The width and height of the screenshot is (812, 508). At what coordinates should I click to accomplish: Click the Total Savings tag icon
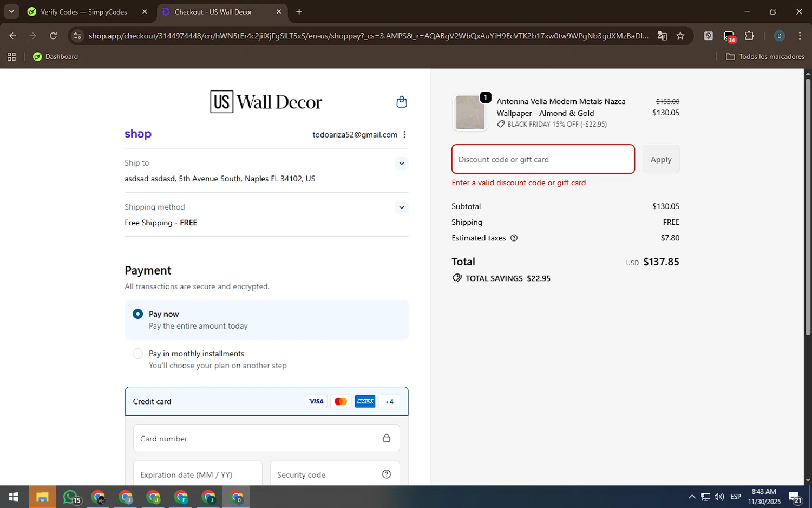(457, 278)
